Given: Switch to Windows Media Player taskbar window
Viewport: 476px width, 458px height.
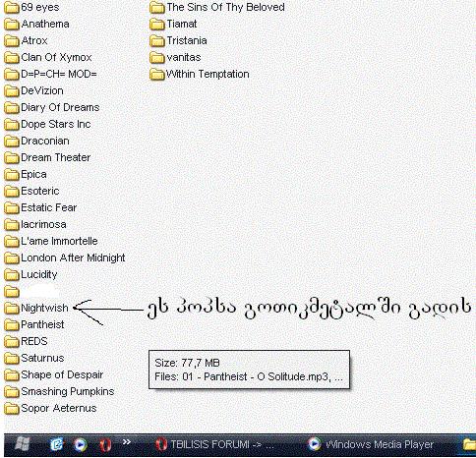Looking at the screenshot, I should click(371, 444).
